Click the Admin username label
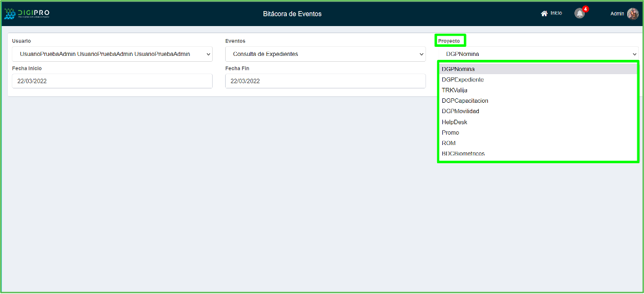 (617, 14)
